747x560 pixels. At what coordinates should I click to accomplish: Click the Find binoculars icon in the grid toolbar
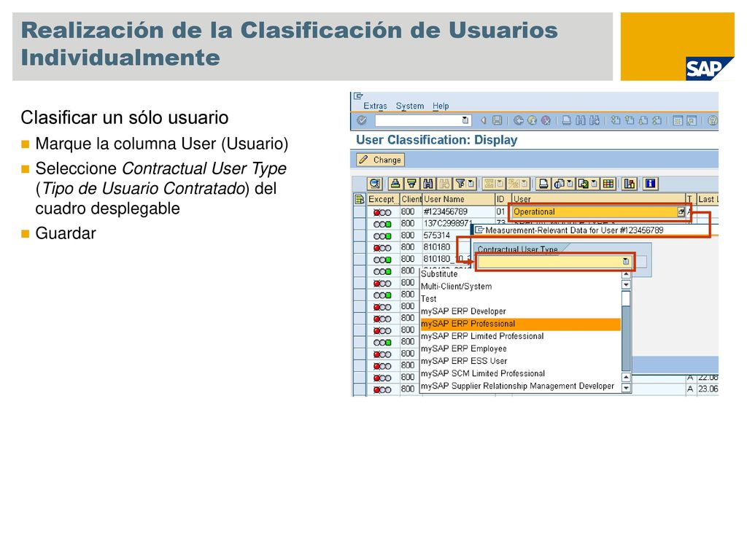point(427,183)
